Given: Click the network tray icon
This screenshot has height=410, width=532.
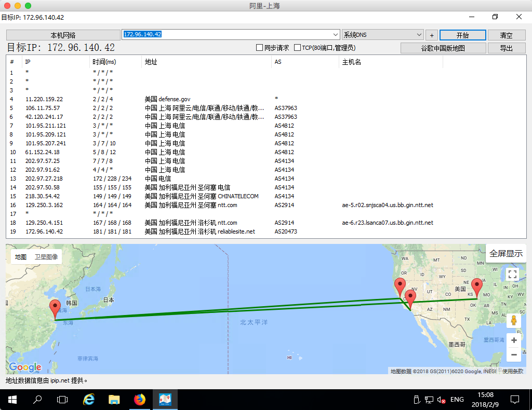Looking at the screenshot, I should click(x=429, y=400).
